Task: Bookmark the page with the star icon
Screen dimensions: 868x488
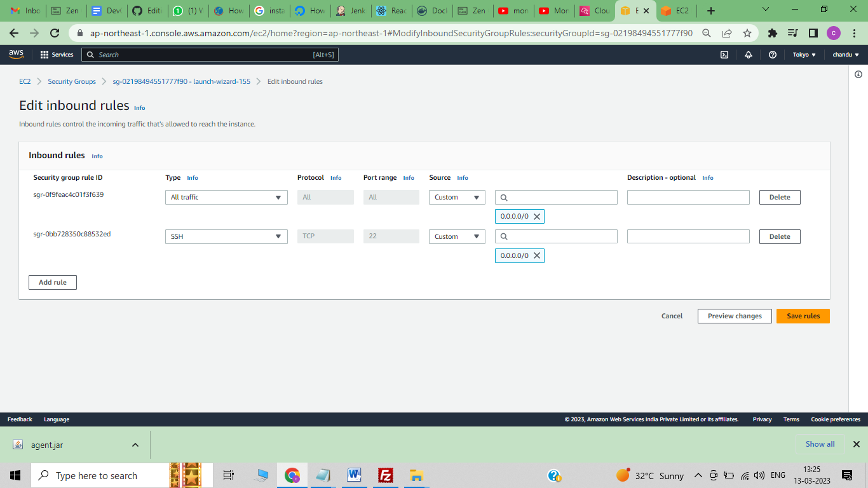Action: (748, 32)
